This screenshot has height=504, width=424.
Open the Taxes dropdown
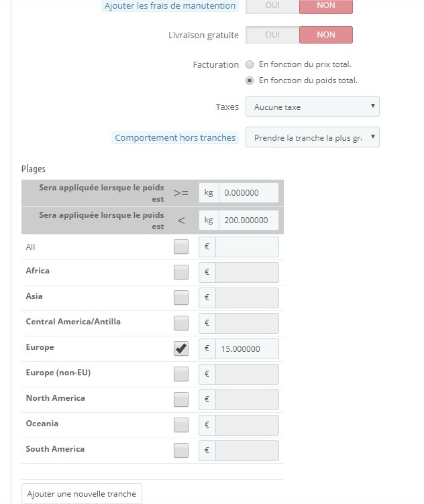click(313, 107)
